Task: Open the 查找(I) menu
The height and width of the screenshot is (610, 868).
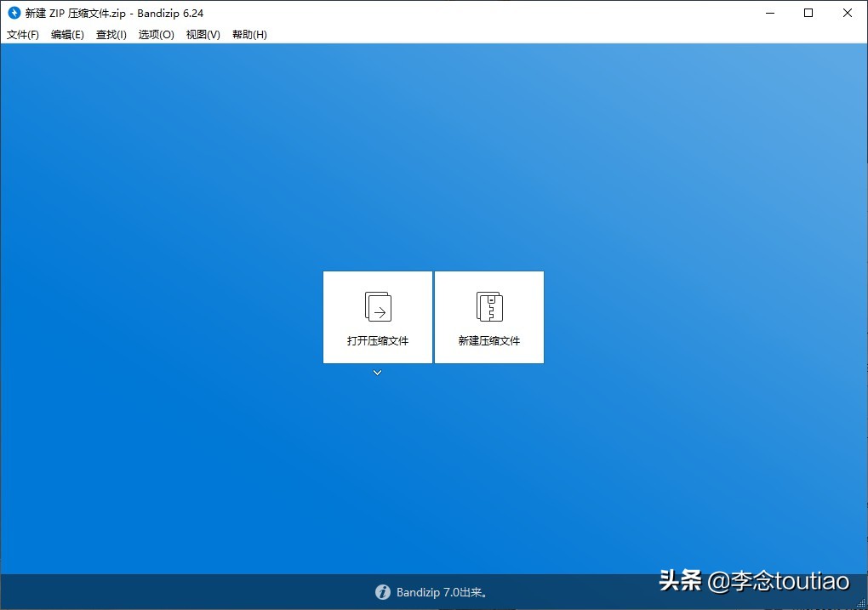Action: (x=110, y=35)
